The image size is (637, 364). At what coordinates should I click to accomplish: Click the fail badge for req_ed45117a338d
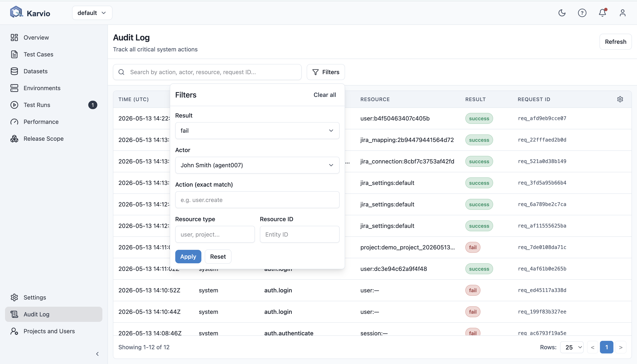(472, 290)
